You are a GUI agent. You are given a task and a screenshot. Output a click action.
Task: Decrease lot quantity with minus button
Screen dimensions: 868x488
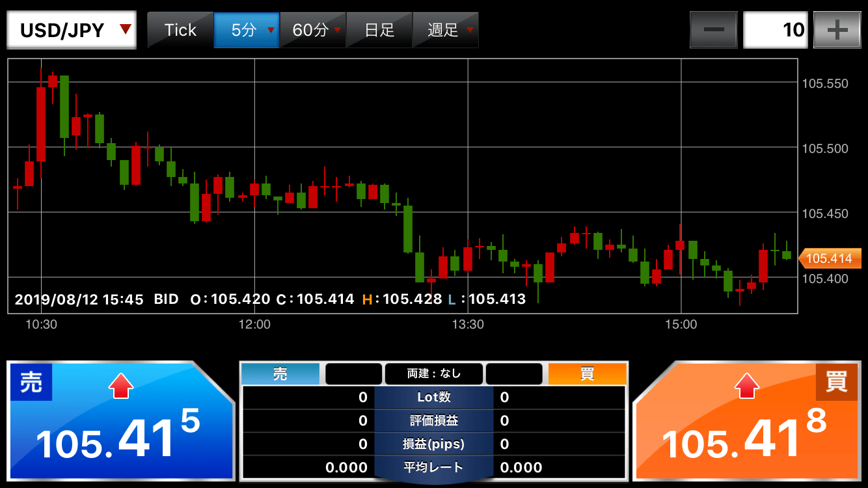[714, 30]
